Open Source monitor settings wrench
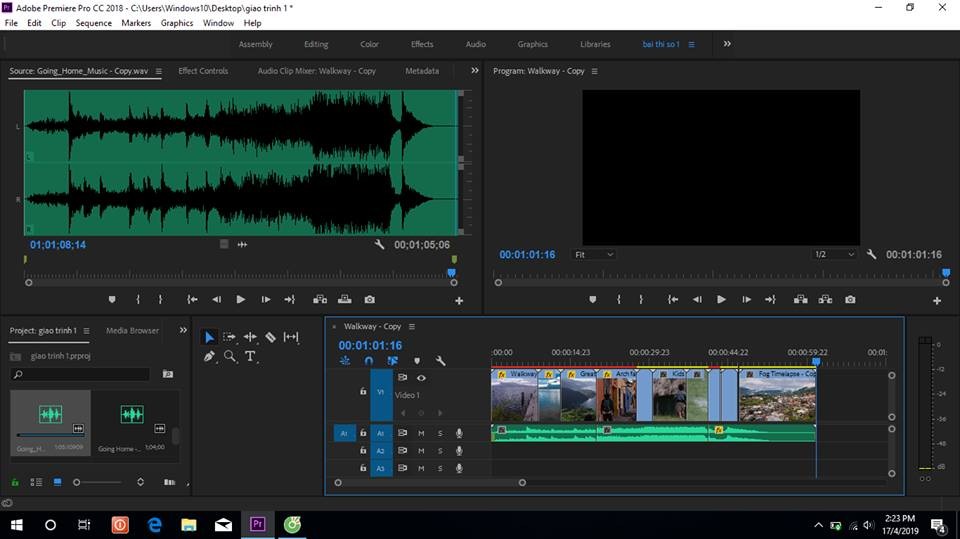Screen dimensions: 960x539 click(x=380, y=244)
